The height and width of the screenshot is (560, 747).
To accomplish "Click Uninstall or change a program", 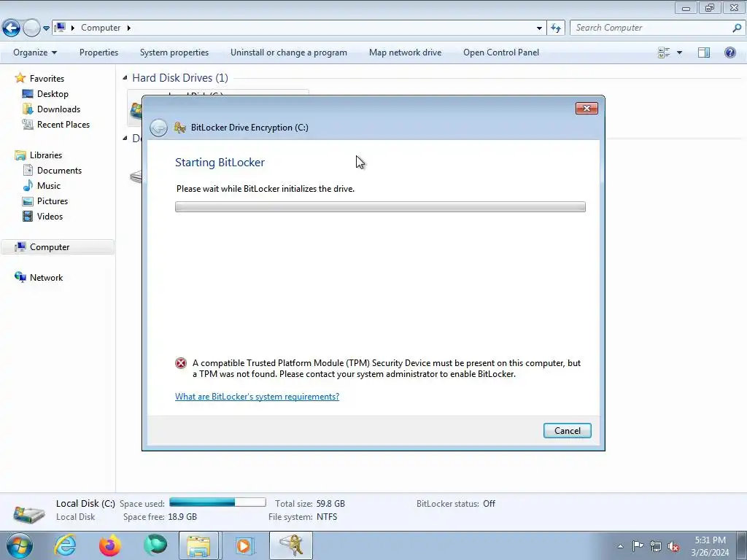I will (x=289, y=52).
